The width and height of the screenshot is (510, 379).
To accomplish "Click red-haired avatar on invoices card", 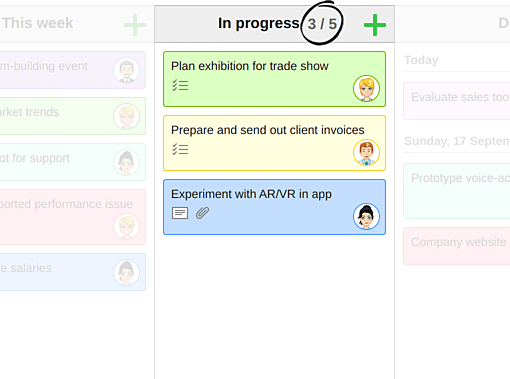I will point(366,152).
